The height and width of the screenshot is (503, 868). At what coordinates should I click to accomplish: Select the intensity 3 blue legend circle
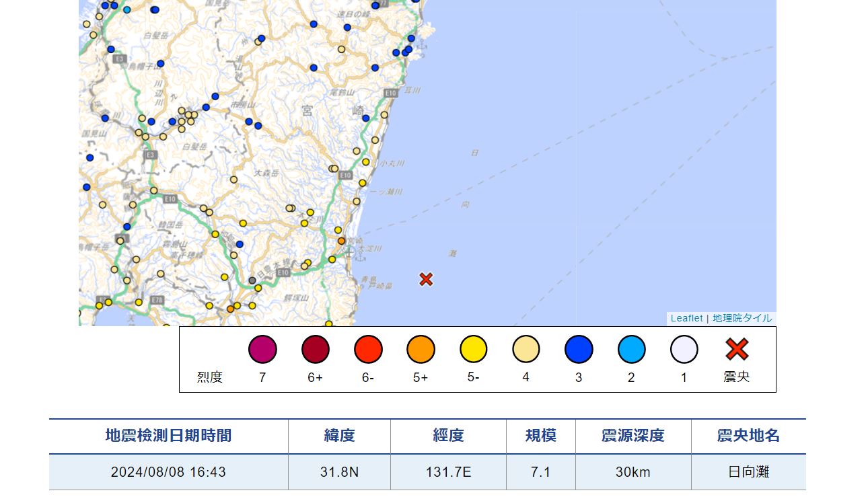[579, 349]
